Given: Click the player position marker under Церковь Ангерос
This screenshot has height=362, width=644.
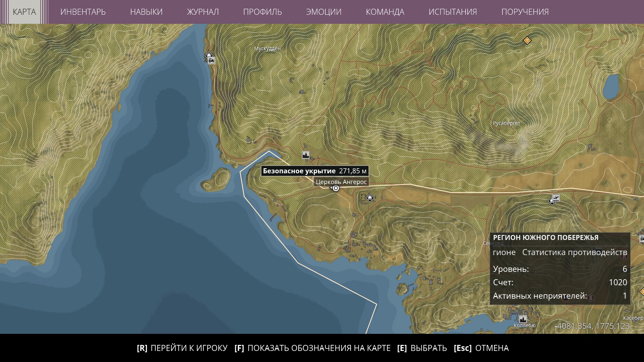Looking at the screenshot, I should pos(335,188).
